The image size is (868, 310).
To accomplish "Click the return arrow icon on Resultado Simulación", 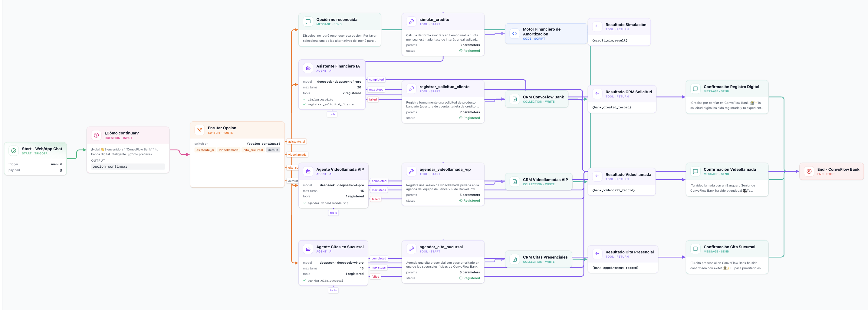I will pos(597,27).
